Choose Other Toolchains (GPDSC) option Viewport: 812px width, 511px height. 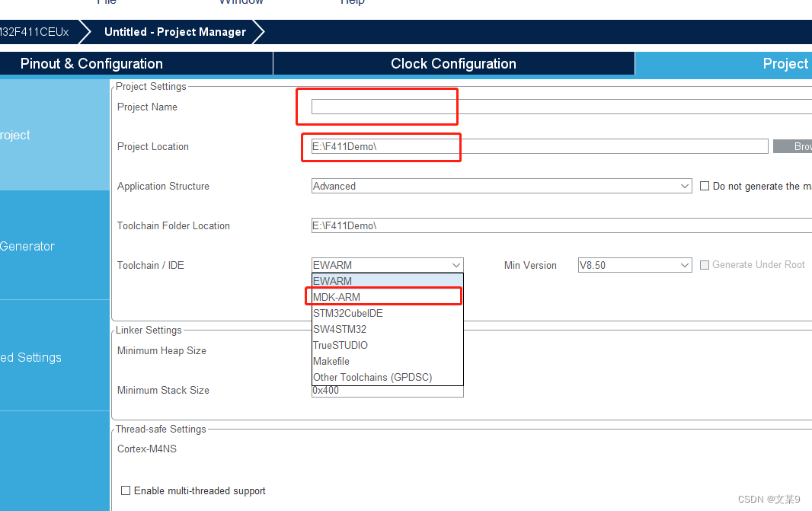[388, 378]
